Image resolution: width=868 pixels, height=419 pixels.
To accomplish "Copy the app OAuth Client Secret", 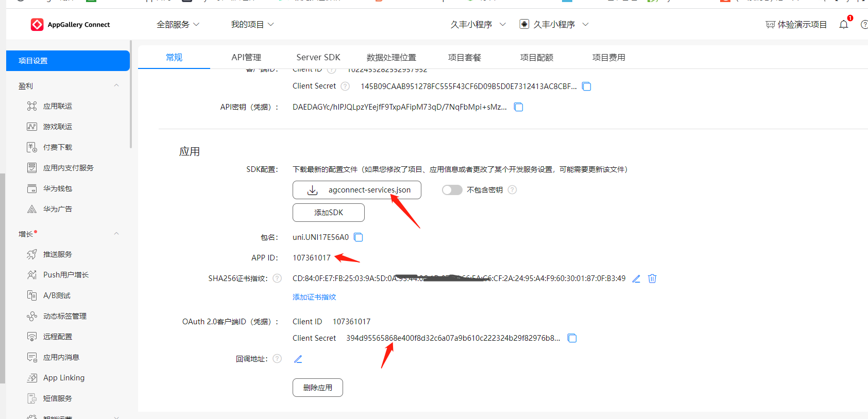I will pyautogui.click(x=572, y=338).
